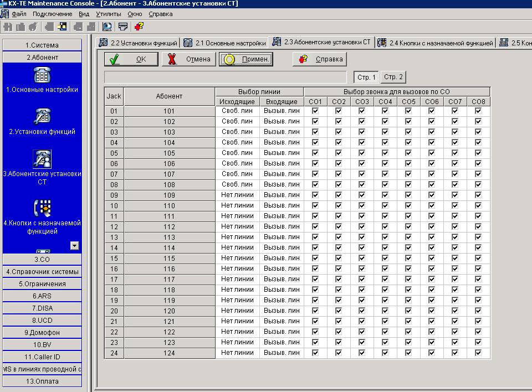Click the printer-shaped toolbar icon

[x=123, y=27]
